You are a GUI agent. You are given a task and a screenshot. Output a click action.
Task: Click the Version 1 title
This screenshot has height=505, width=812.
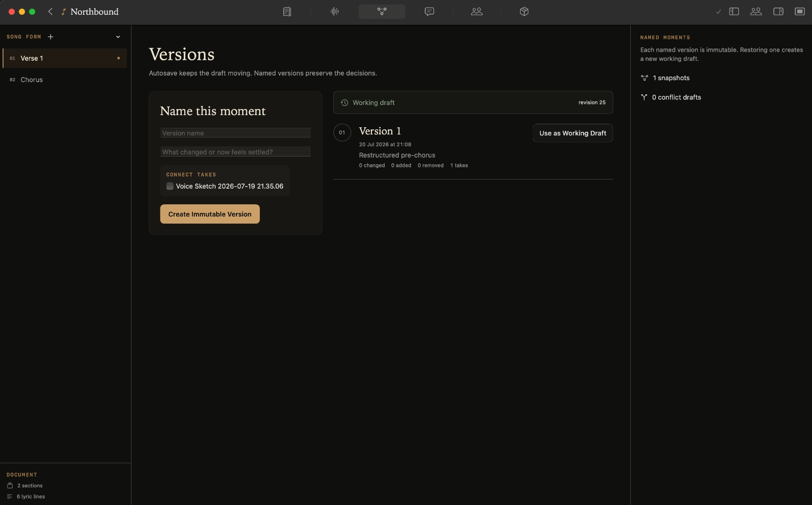(380, 131)
